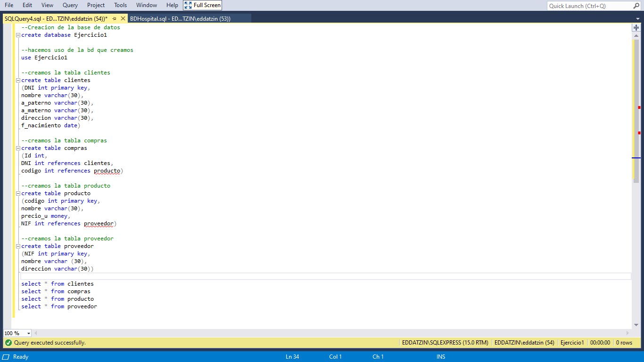Screen dimensions: 644x362
Task: Pin the SQLQuery4.sql tab
Action: (115, 18)
